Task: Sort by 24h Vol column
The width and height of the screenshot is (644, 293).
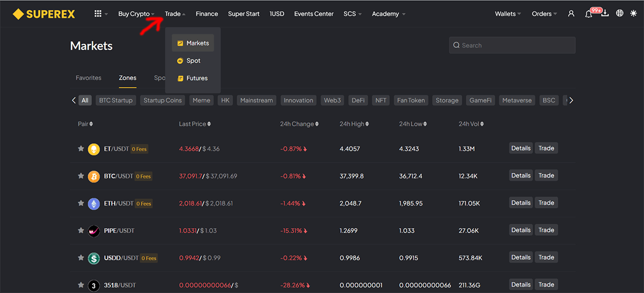Action: tap(471, 124)
